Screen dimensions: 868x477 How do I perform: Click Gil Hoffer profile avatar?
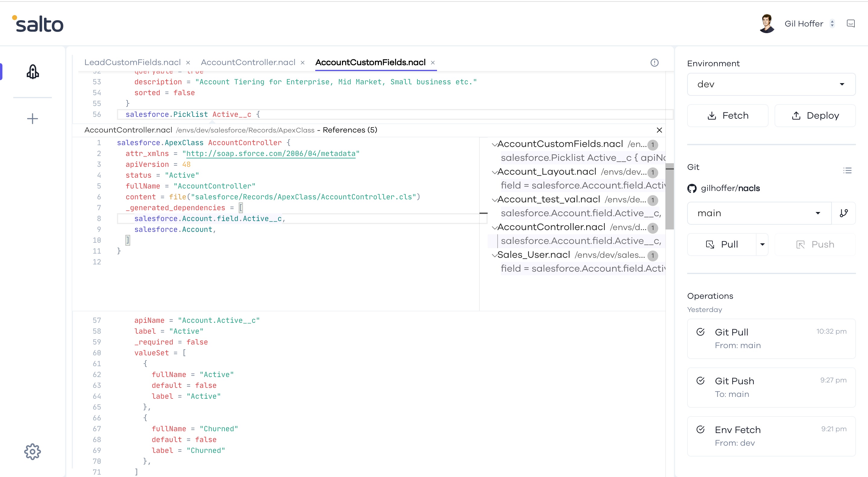coord(767,23)
